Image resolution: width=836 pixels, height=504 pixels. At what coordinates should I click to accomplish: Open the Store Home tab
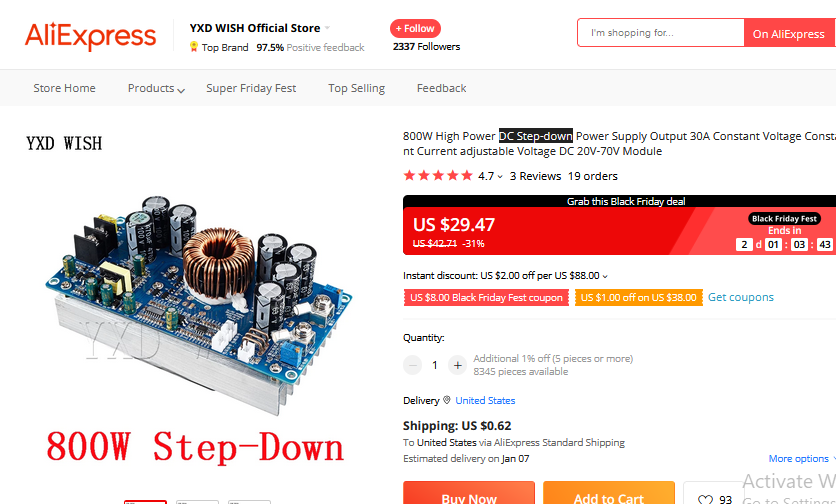65,88
